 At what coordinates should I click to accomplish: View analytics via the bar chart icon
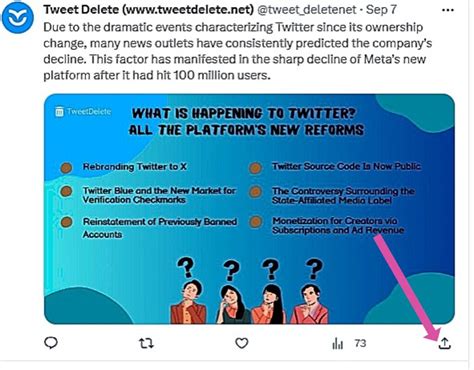tap(337, 343)
